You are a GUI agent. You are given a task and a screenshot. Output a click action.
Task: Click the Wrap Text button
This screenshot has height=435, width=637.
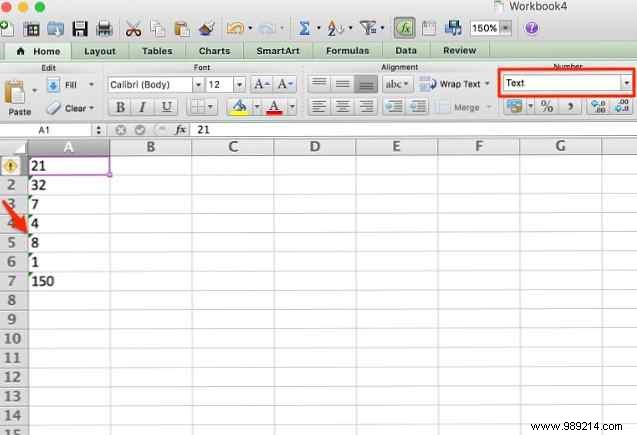450,84
